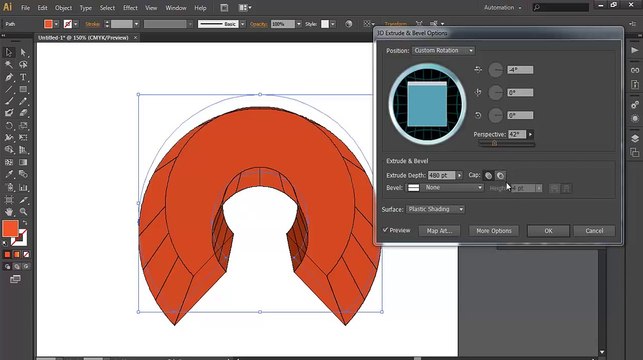643x360 pixels.
Task: Select the Rectangle tool
Action: click(x=23, y=89)
